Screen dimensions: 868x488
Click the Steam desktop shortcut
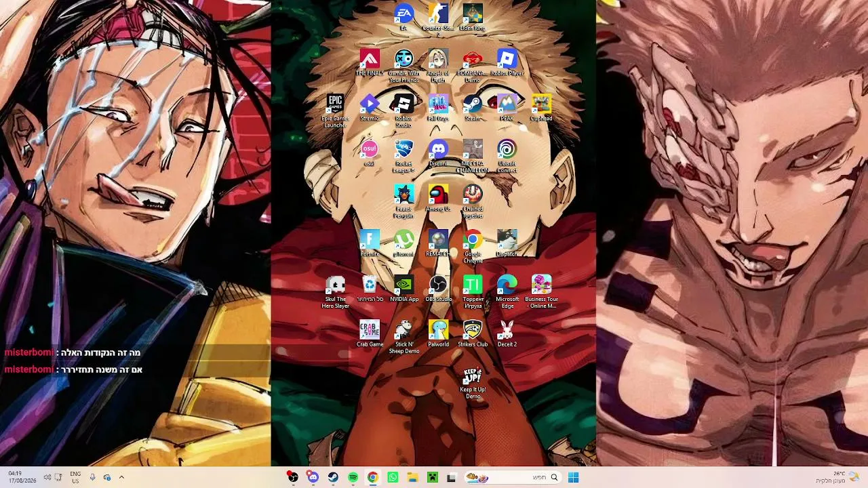[473, 108]
